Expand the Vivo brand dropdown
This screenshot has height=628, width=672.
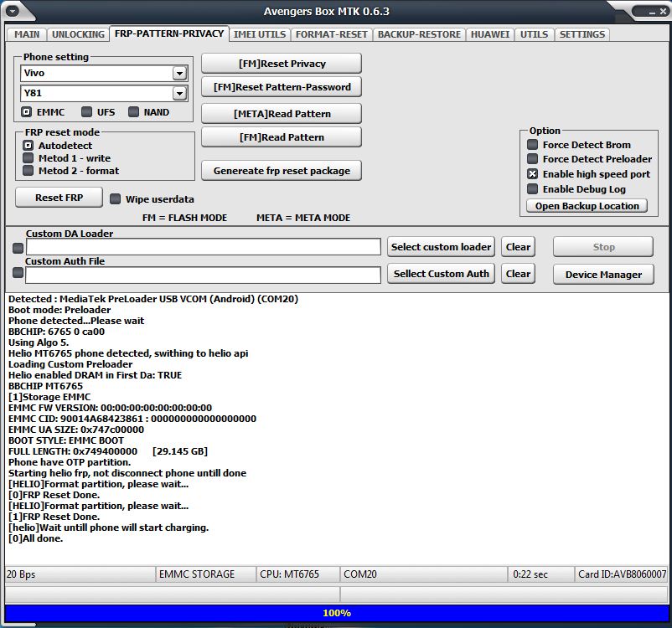(x=179, y=73)
